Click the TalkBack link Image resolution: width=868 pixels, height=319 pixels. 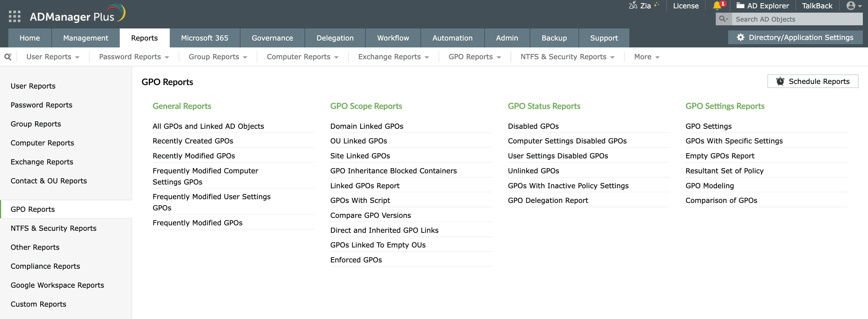click(817, 6)
